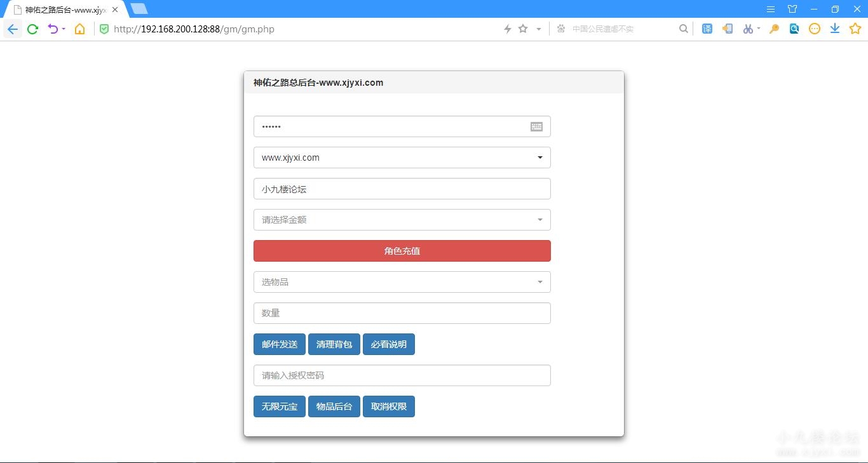Screen dimensions: 868x463
Task: Focus the 请输入授权密码 input field
Action: point(402,375)
